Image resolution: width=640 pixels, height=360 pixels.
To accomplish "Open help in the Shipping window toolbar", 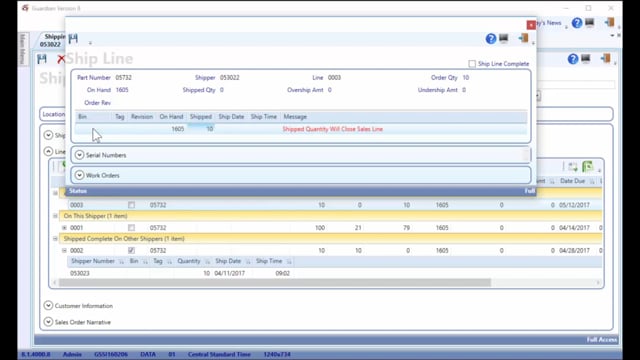I will (573, 59).
